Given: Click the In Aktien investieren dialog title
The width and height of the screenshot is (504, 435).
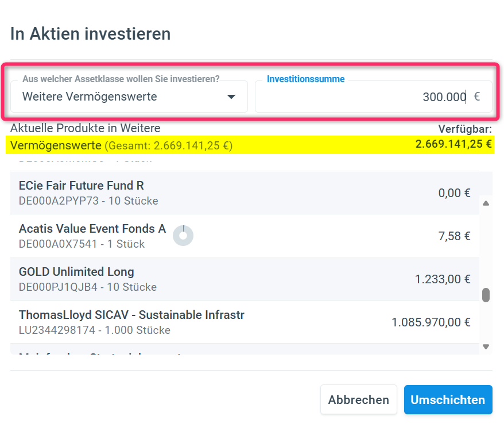Looking at the screenshot, I should 90,34.
